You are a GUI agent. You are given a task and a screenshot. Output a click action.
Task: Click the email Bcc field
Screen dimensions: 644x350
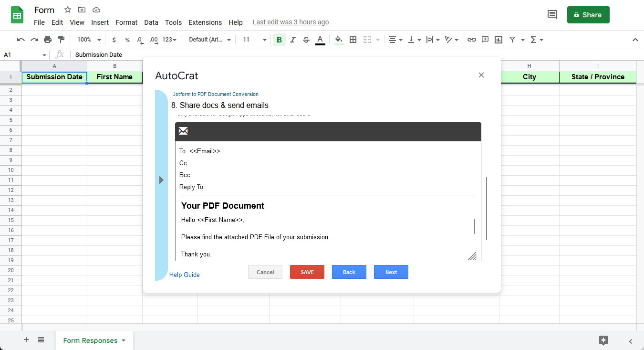pyautogui.click(x=328, y=175)
